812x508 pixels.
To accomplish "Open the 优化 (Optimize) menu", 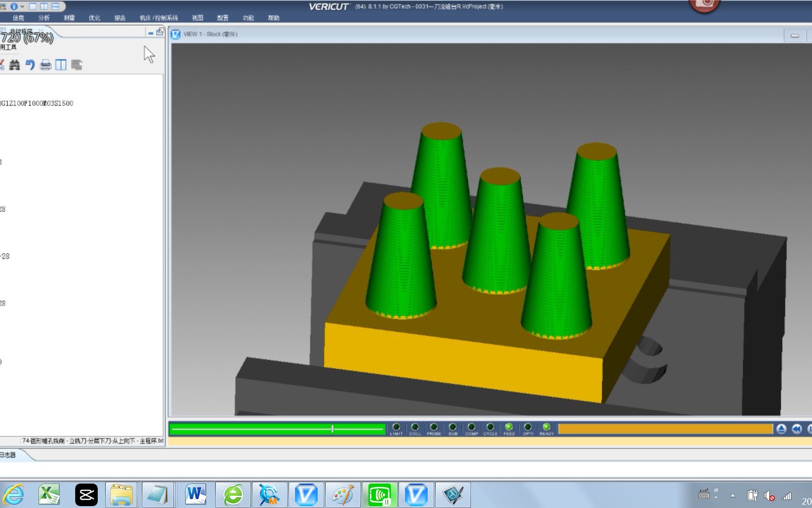I will pyautogui.click(x=94, y=18).
